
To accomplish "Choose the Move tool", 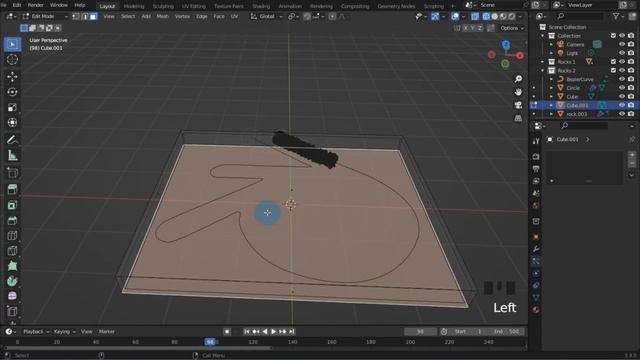I will tap(12, 77).
